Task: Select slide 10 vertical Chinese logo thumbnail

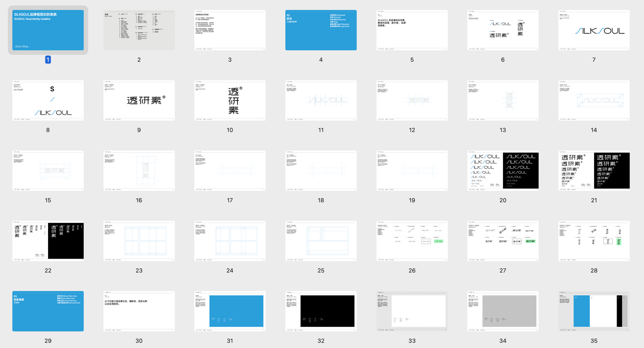Action: click(230, 100)
